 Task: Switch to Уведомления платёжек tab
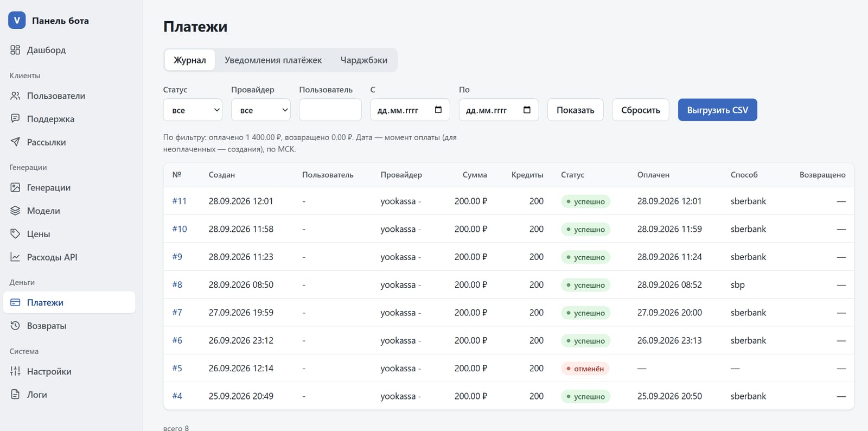(x=273, y=60)
